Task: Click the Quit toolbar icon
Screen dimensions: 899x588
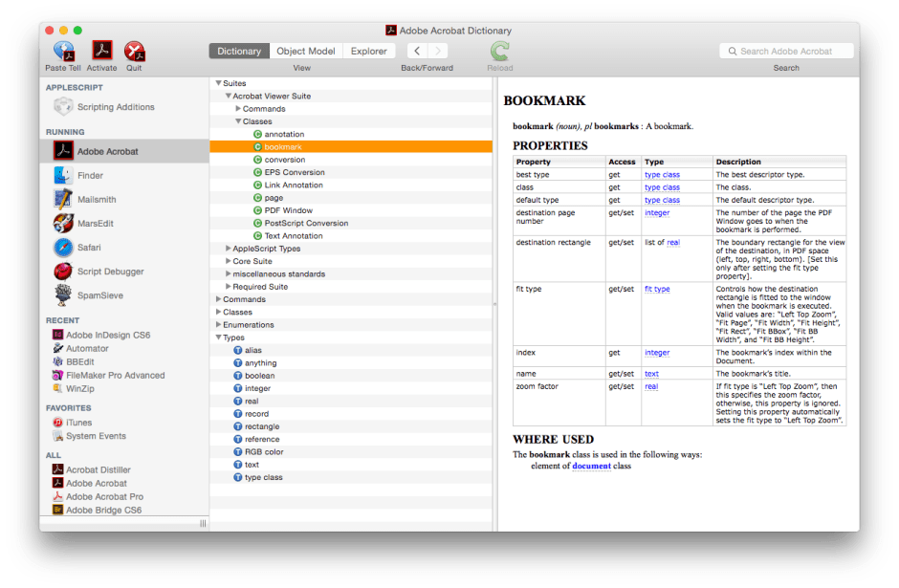Action: point(135,53)
